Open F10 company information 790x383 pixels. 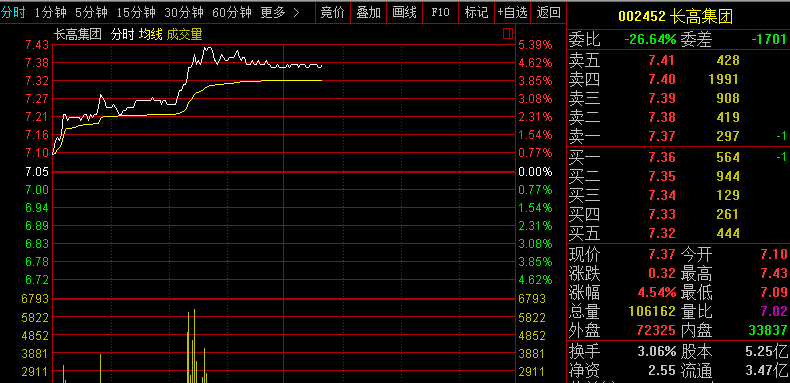pos(440,13)
